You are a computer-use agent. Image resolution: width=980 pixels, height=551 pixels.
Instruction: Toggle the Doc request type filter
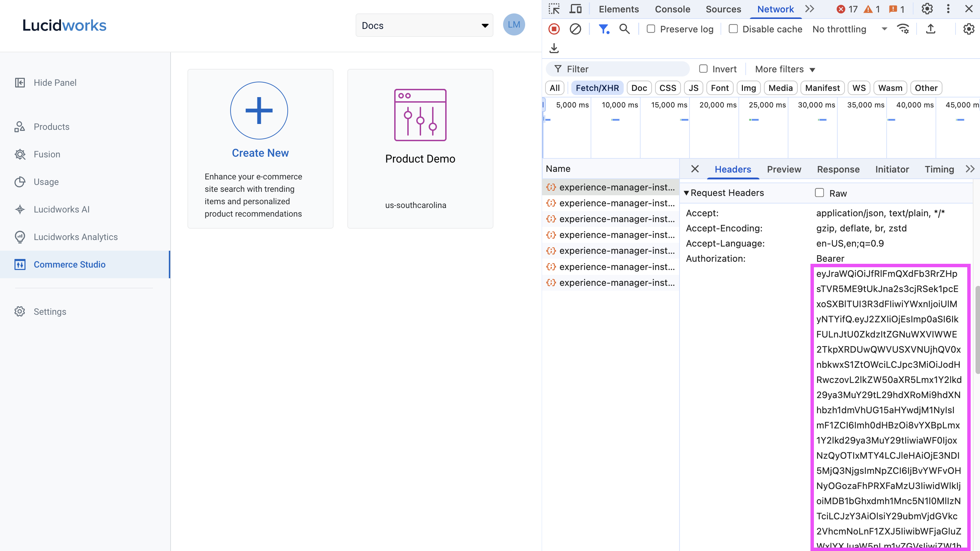tap(639, 88)
